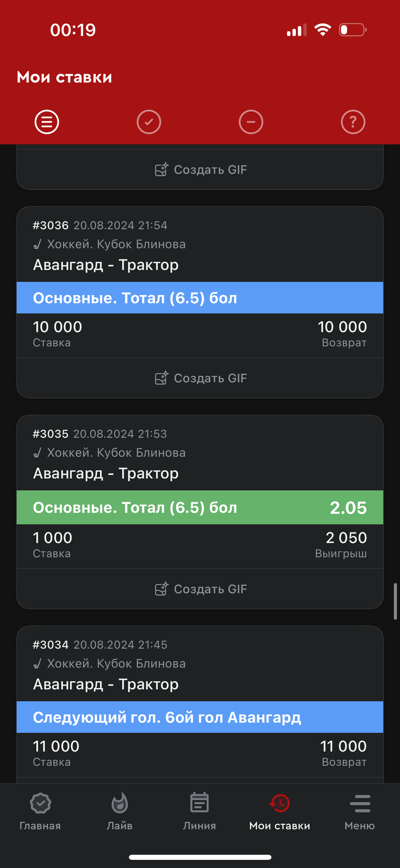This screenshot has width=400, height=868.
Task: Show unsettled bets question mark filter
Action: tap(353, 122)
